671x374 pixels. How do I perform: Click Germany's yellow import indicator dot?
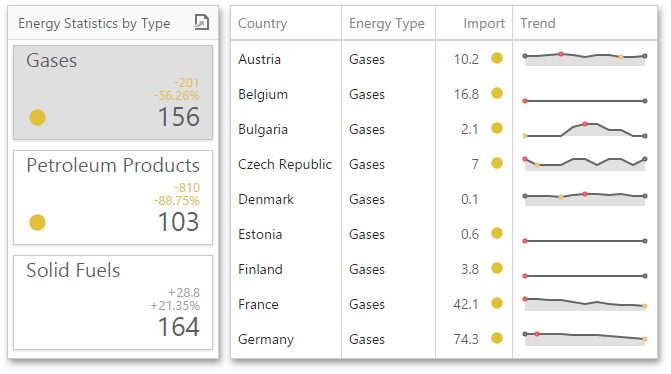pyautogui.click(x=497, y=338)
